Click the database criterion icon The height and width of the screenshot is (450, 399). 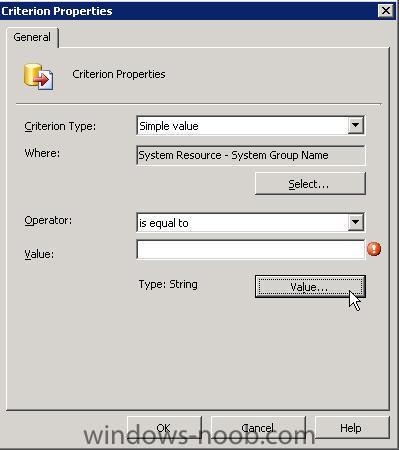click(38, 77)
